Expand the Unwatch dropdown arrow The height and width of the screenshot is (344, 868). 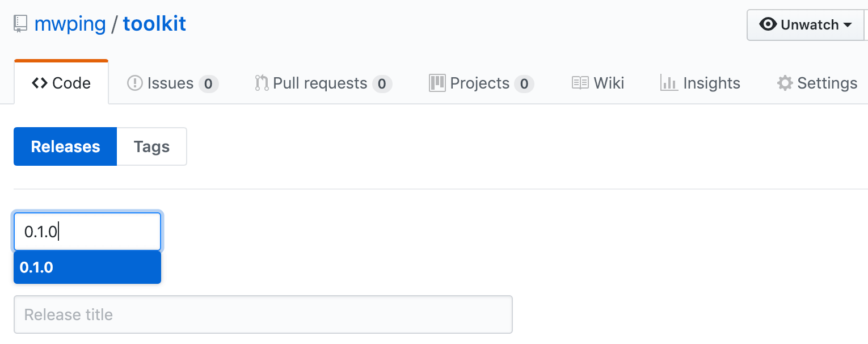click(x=848, y=25)
